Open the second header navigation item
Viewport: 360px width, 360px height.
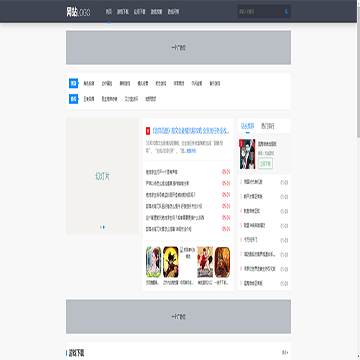point(123,12)
